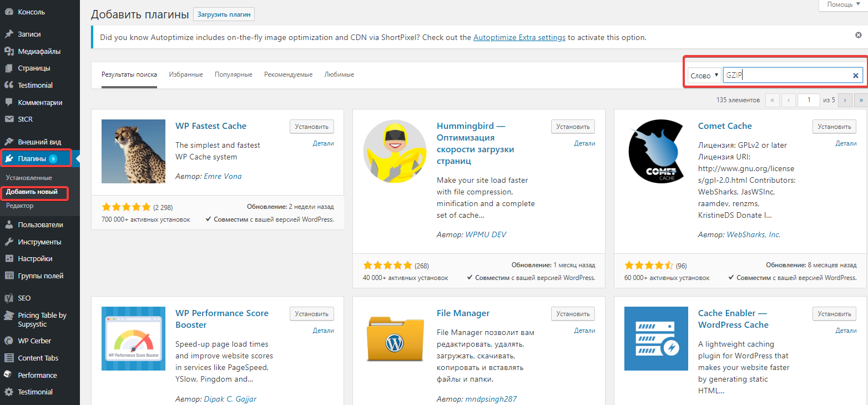This screenshot has width=868, height=405.
Task: Click the Плагины plug icon
Action: click(x=9, y=159)
